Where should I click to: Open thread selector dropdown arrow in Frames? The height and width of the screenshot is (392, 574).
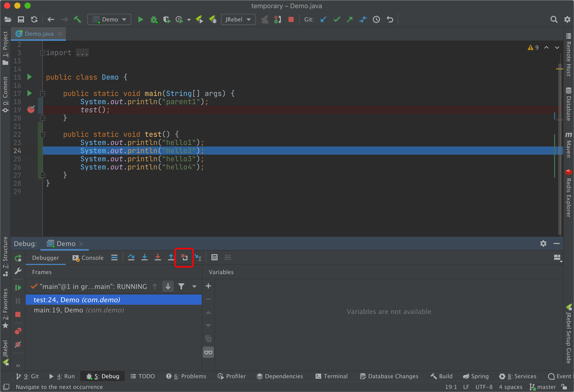pyautogui.click(x=194, y=286)
